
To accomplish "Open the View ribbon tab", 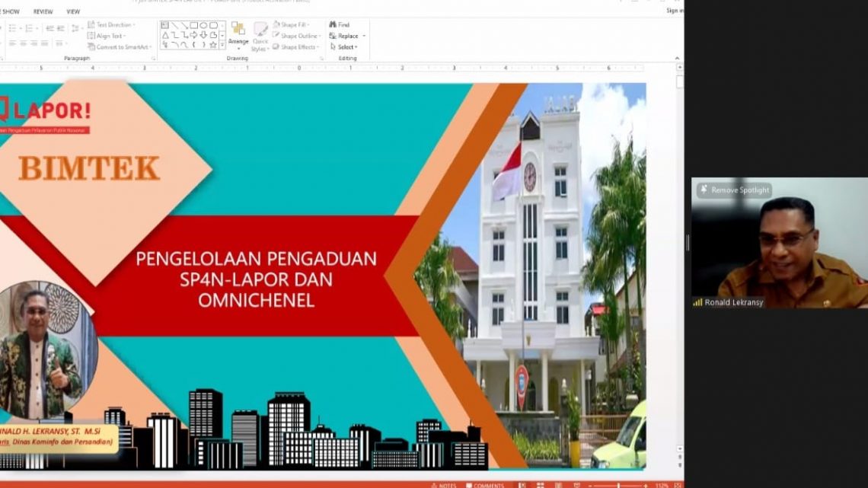I will pyautogui.click(x=73, y=11).
